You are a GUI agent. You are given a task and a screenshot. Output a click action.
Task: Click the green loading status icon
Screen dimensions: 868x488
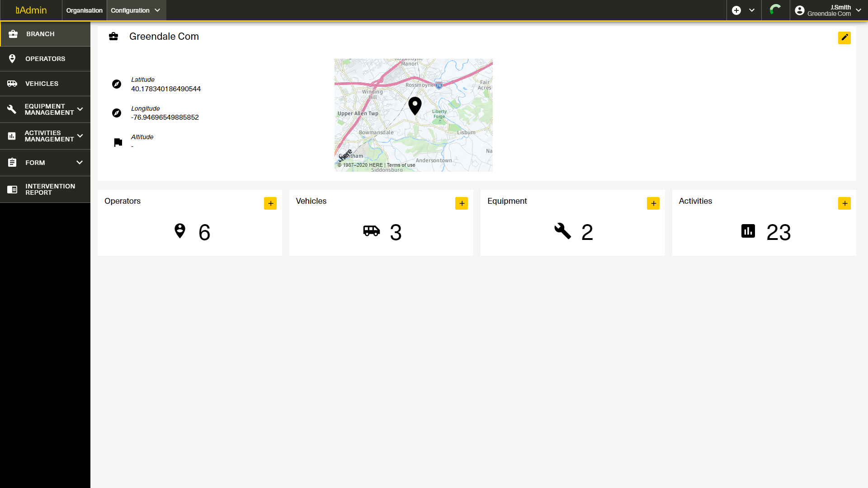(775, 10)
